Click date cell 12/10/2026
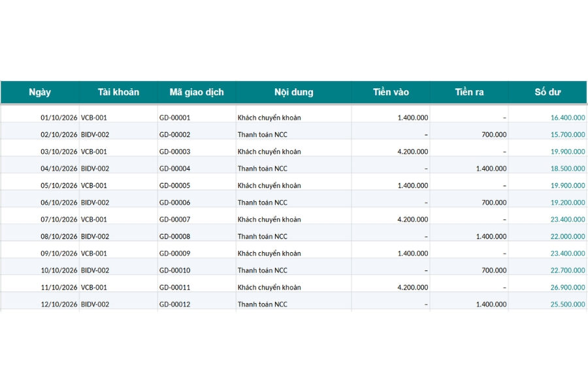Viewport: 588px width, 392px height. [x=59, y=304]
